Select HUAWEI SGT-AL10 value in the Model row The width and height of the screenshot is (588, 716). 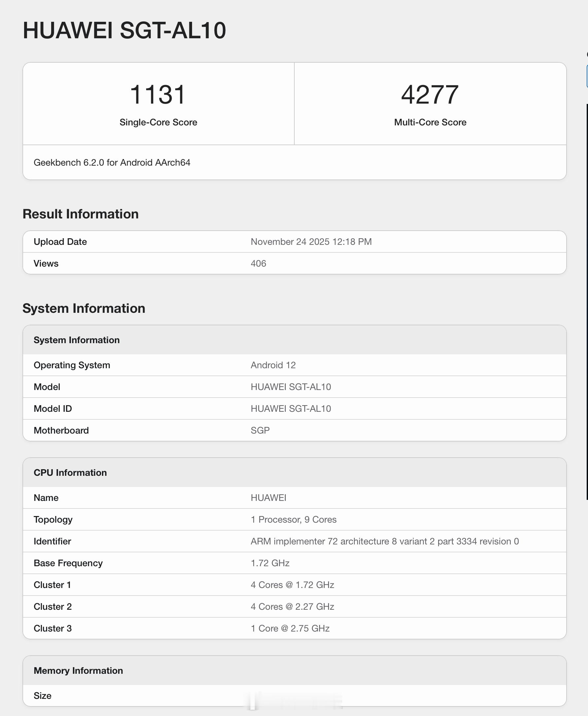291,387
